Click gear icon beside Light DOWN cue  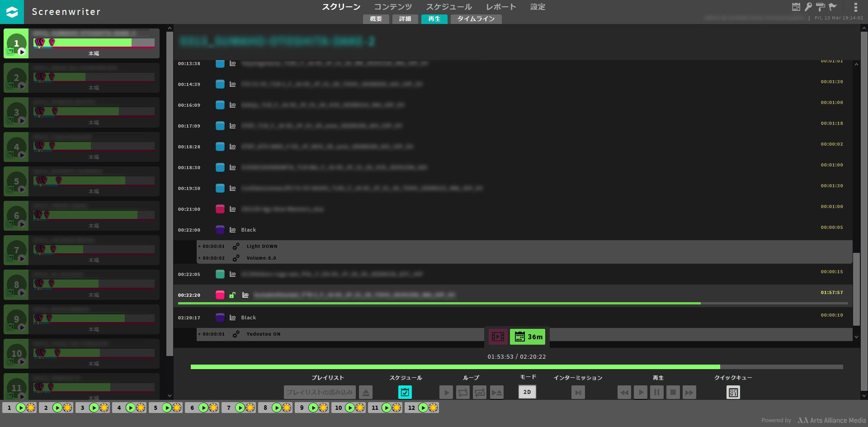pyautogui.click(x=236, y=247)
